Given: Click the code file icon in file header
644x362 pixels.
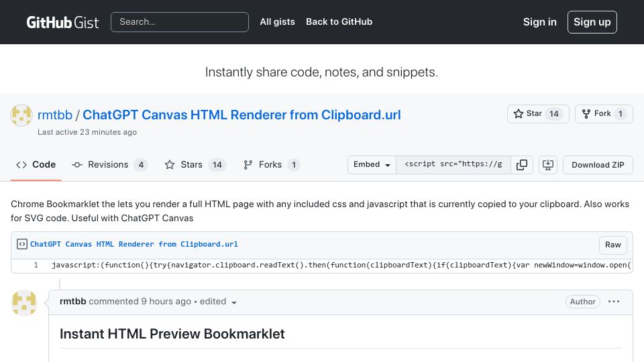Looking at the screenshot, I should click(21, 244).
